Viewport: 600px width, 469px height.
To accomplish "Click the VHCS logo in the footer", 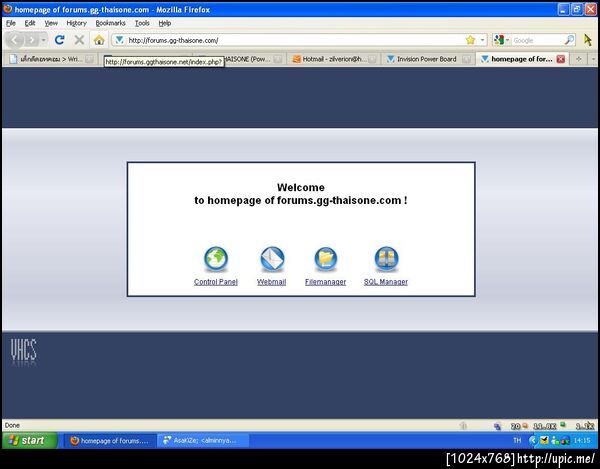I will click(24, 350).
